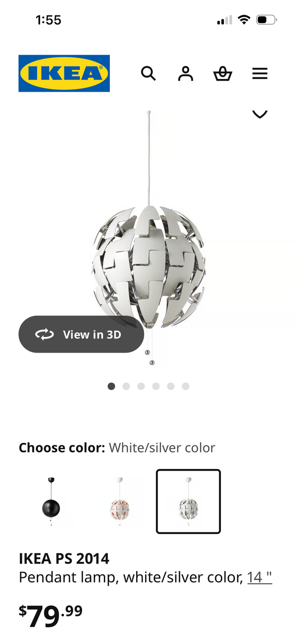Open the hamburger menu

[260, 74]
